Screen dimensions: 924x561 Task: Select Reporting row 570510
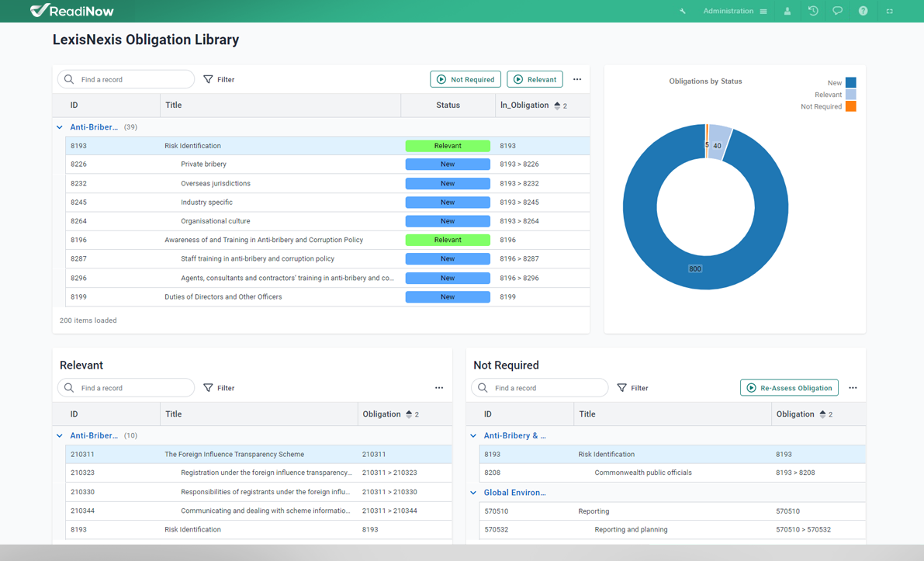click(x=673, y=511)
